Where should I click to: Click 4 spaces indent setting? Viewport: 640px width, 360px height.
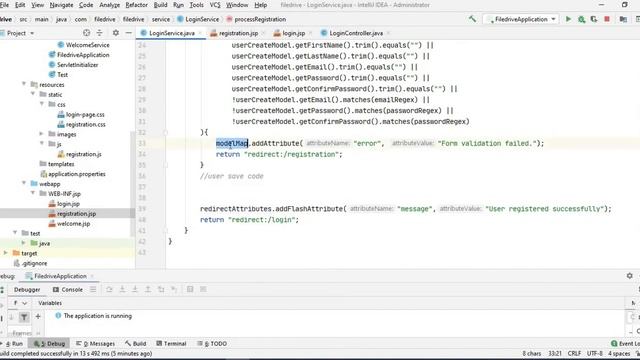click(619, 353)
